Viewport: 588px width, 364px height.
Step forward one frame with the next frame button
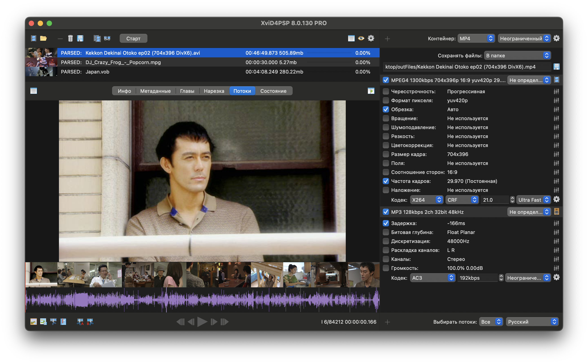(214, 322)
